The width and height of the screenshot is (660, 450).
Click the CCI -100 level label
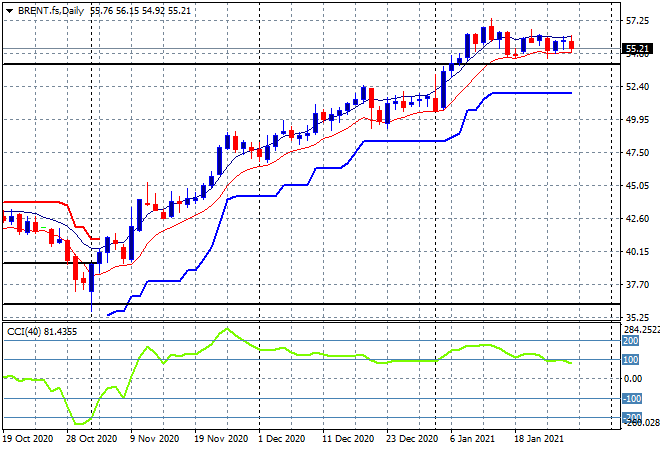tap(632, 398)
